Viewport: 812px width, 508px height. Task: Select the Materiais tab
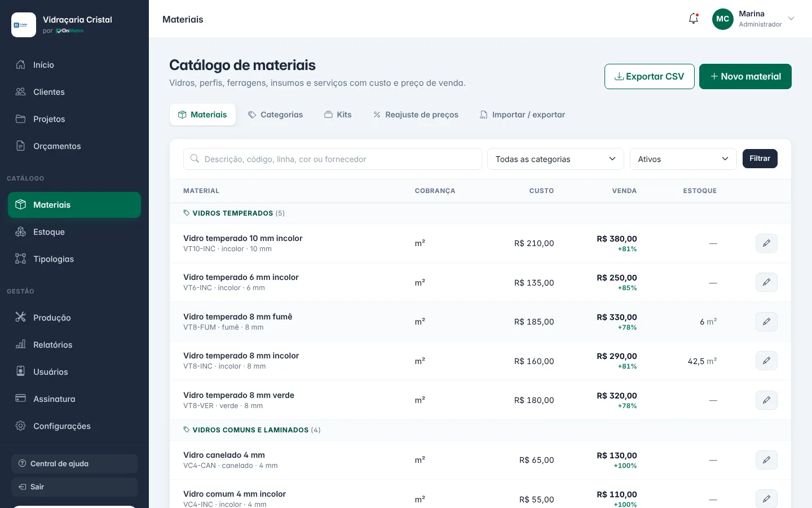point(203,115)
